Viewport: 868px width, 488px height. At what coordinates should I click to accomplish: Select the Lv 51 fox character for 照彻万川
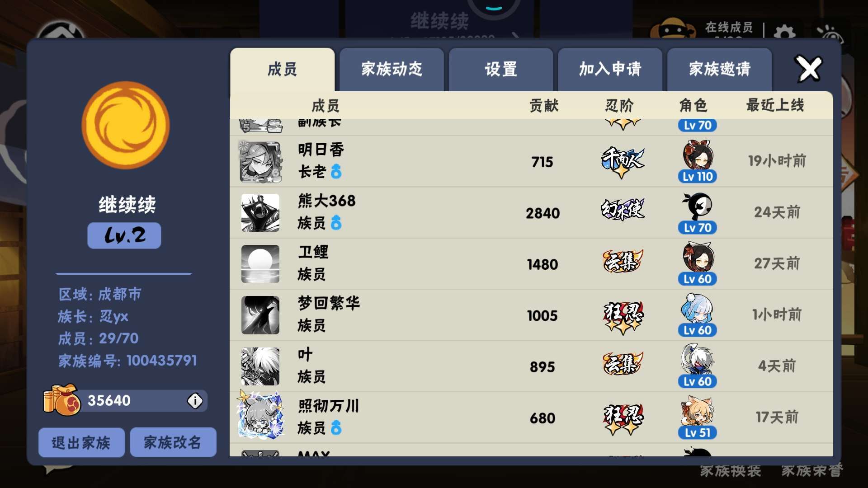(x=698, y=418)
